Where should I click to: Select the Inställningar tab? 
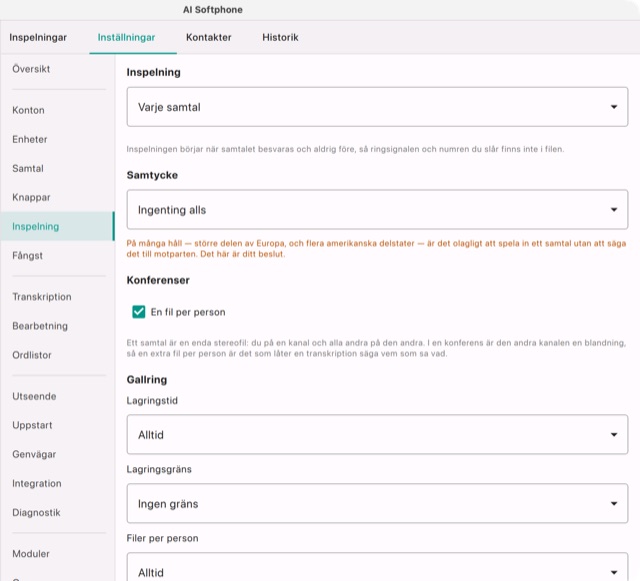coord(126,37)
